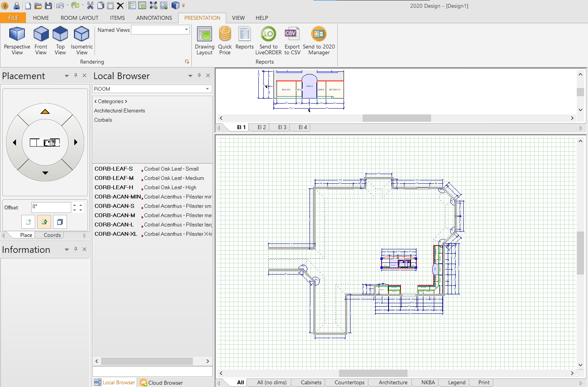Select the Top View icon
Viewport: 588px width, 387px height.
pyautogui.click(x=60, y=40)
